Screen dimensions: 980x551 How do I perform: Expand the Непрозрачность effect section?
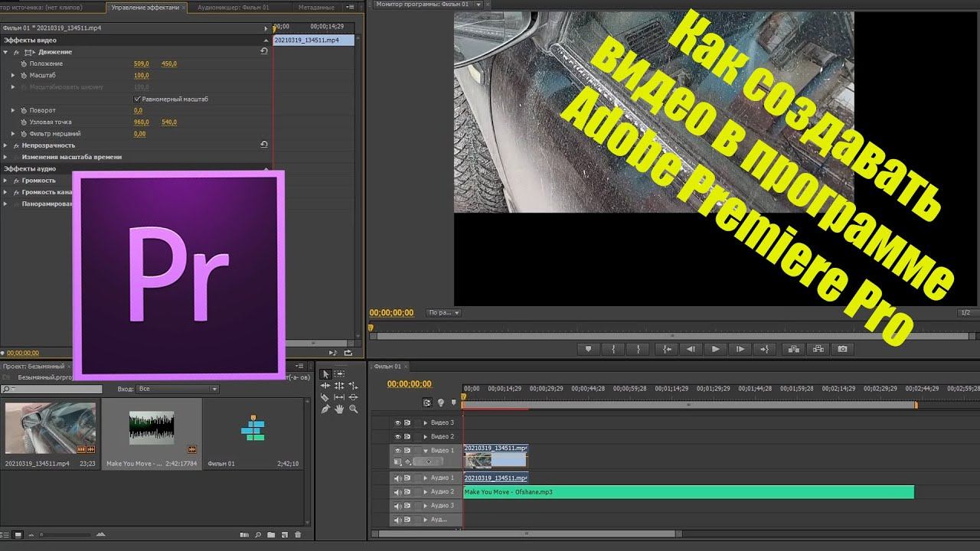pyautogui.click(x=5, y=145)
